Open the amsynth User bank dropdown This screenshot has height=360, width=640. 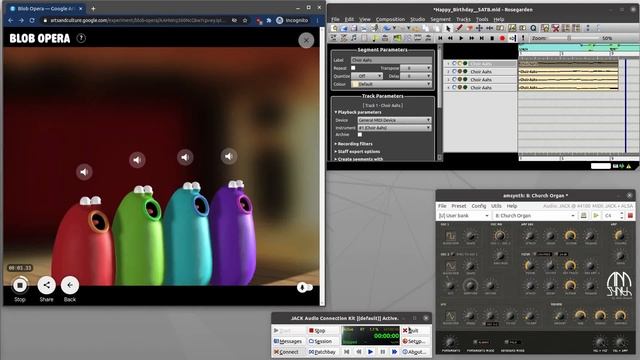click(463, 216)
